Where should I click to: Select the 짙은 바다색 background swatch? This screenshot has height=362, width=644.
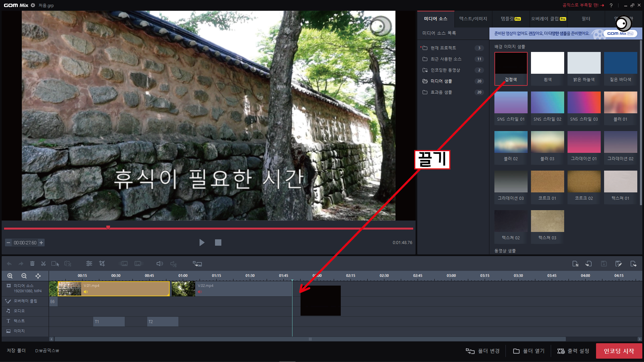(x=620, y=63)
